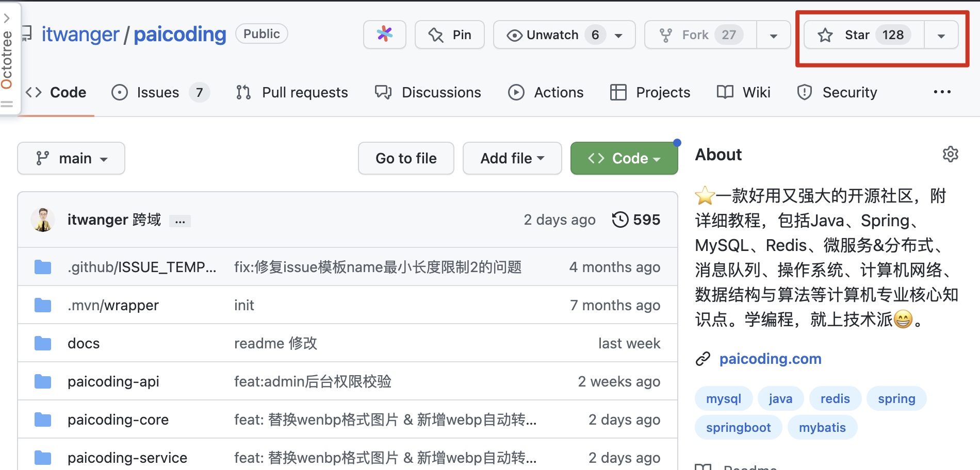
Task: Open the paicoding-service folder
Action: (x=127, y=458)
